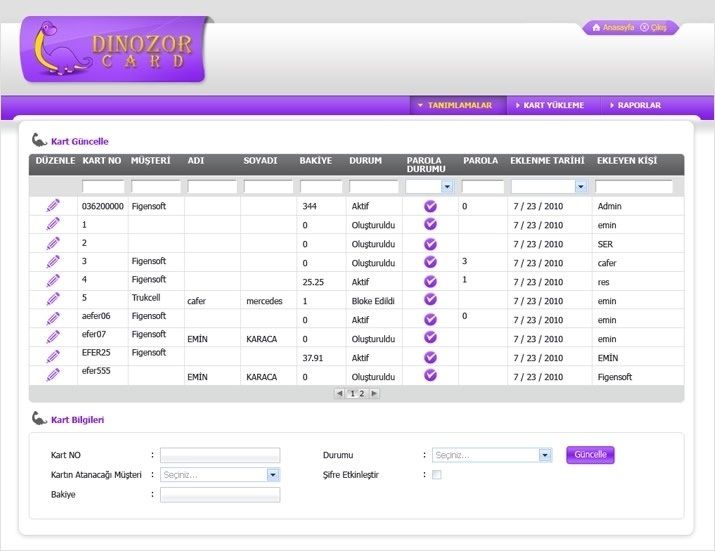Image resolution: width=715 pixels, height=551 pixels.
Task: Click password status checkmark for efer555
Action: pyautogui.click(x=430, y=375)
